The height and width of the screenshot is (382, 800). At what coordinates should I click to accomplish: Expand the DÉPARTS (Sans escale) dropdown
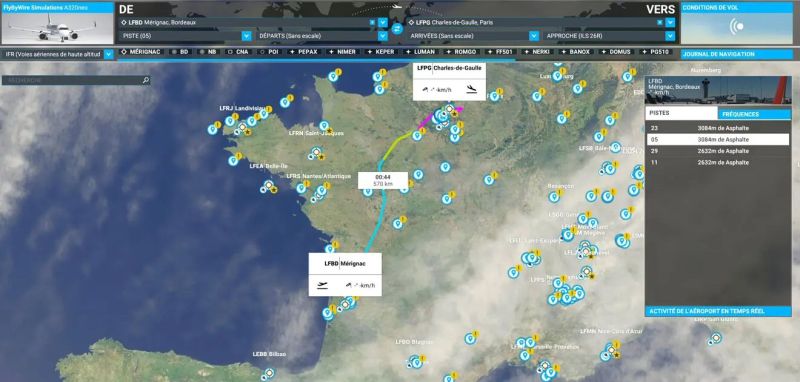[x=383, y=36]
